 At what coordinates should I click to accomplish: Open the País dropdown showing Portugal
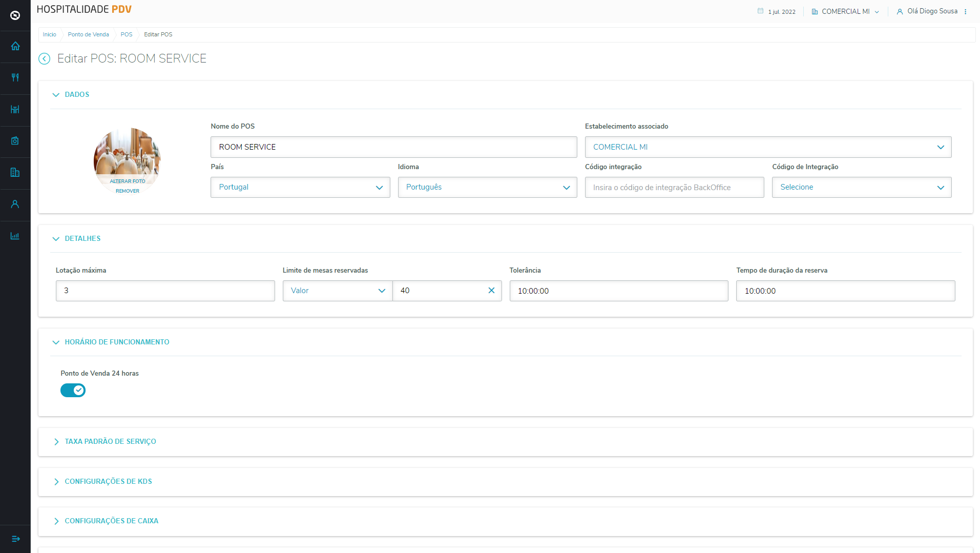[300, 188]
